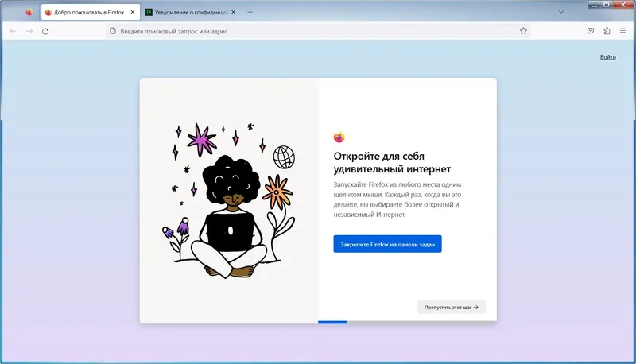The image size is (636, 364).
Task: Switch to 'Добро пожаловать в Firefox' tab
Action: tap(91, 12)
